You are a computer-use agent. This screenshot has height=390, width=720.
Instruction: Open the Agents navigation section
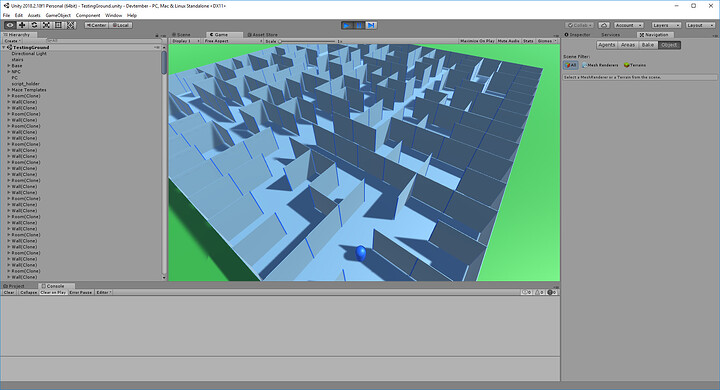pos(607,45)
